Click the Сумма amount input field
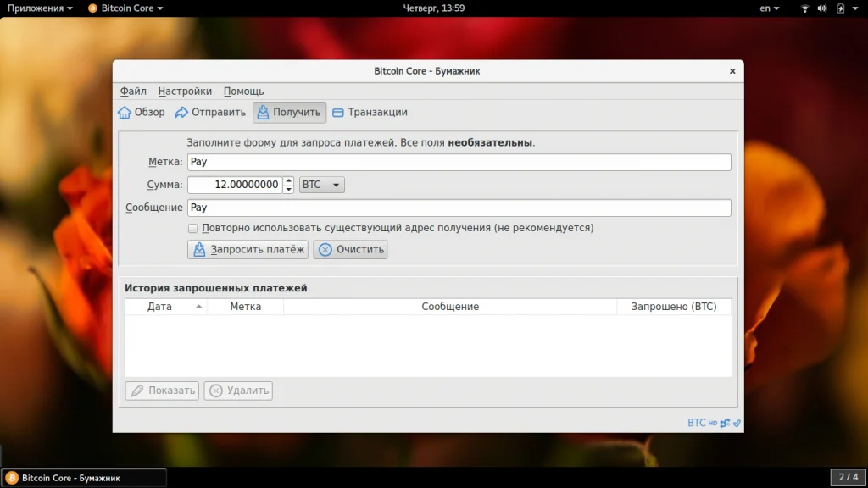This screenshot has height=488, width=868. (236, 185)
